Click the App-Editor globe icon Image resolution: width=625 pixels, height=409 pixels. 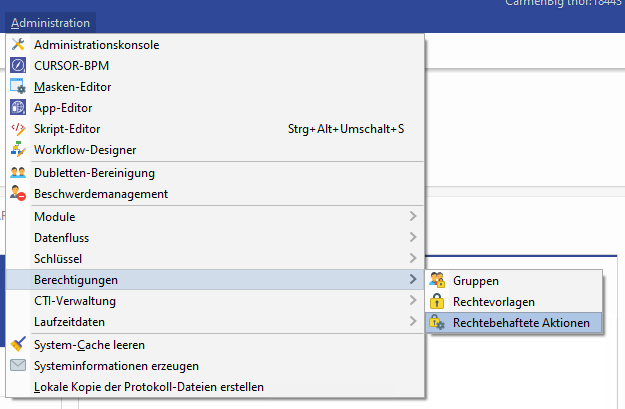(x=17, y=108)
